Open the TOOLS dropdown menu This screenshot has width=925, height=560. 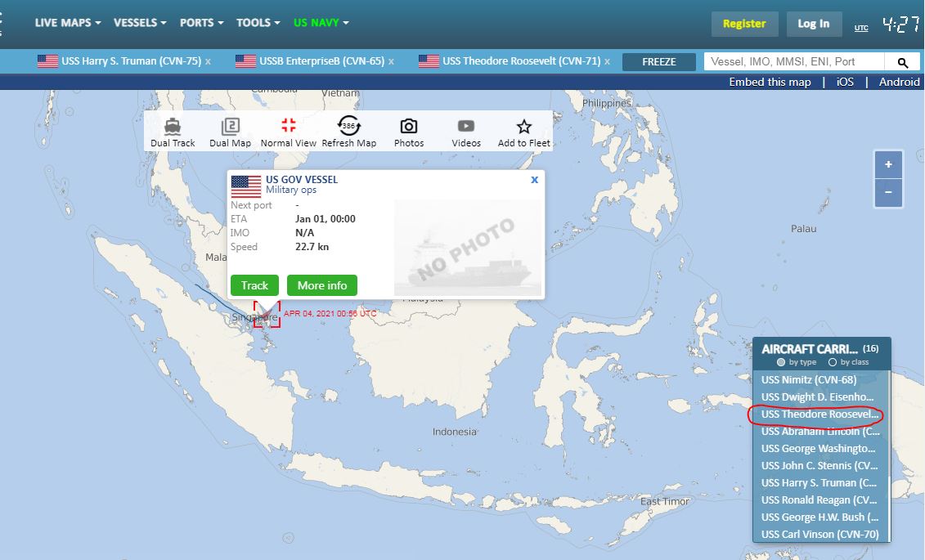click(258, 22)
